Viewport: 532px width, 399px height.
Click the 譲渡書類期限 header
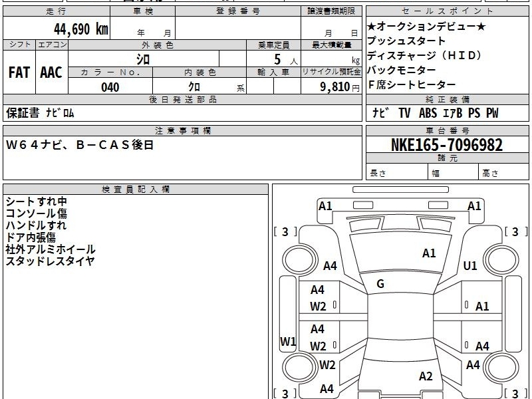tap(331, 11)
